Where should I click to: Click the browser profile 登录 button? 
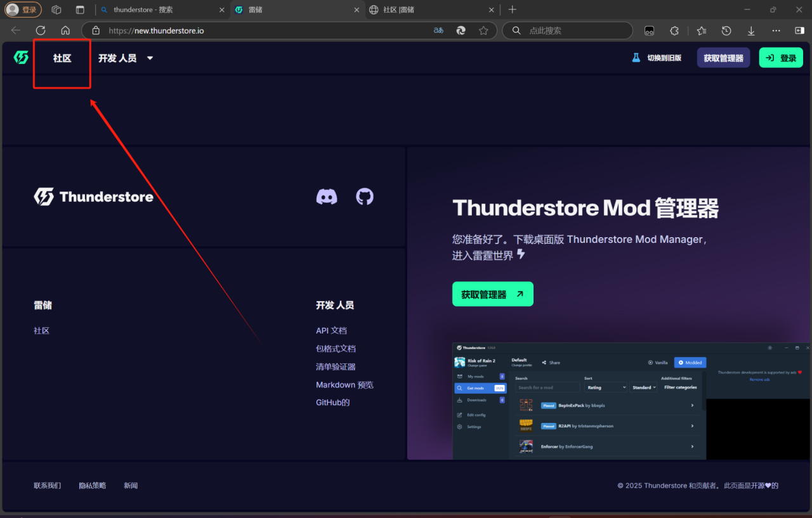[x=23, y=10]
